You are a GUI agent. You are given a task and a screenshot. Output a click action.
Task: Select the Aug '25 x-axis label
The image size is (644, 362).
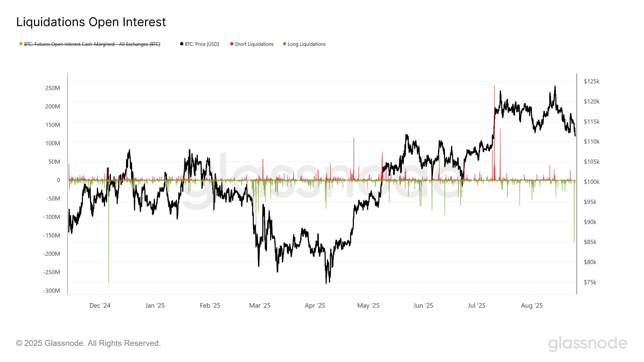point(532,305)
